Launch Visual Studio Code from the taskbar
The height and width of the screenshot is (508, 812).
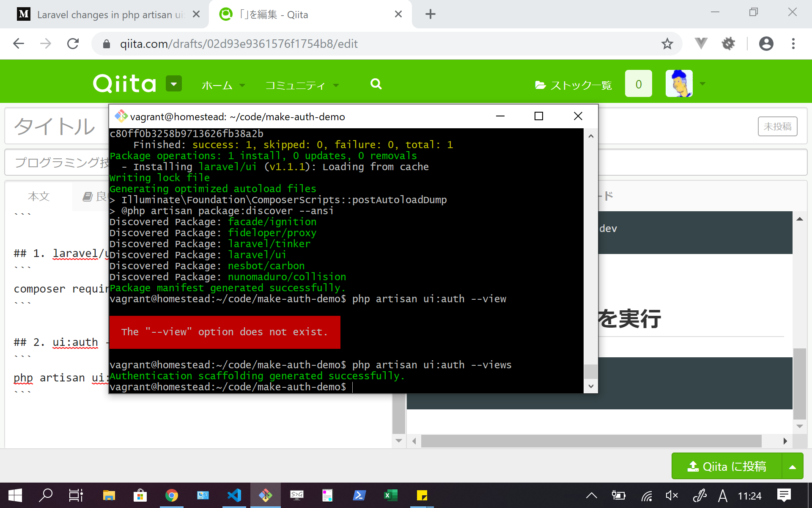click(x=234, y=495)
